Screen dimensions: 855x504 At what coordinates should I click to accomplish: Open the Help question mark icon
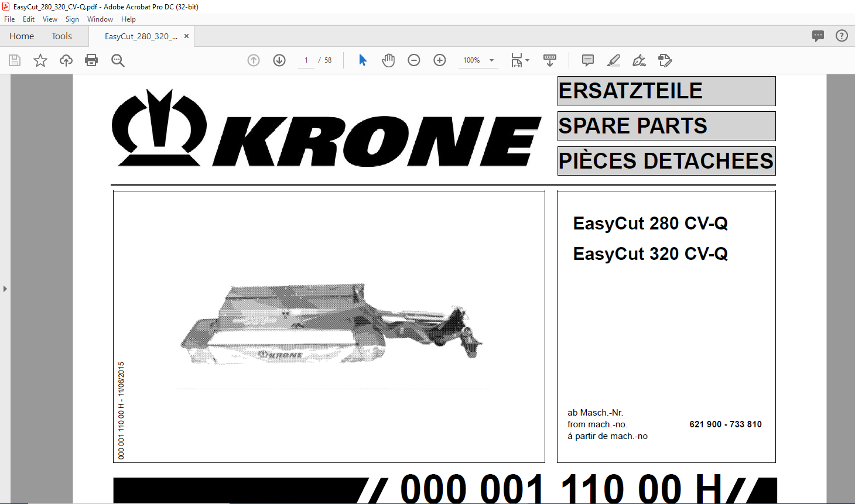(842, 36)
